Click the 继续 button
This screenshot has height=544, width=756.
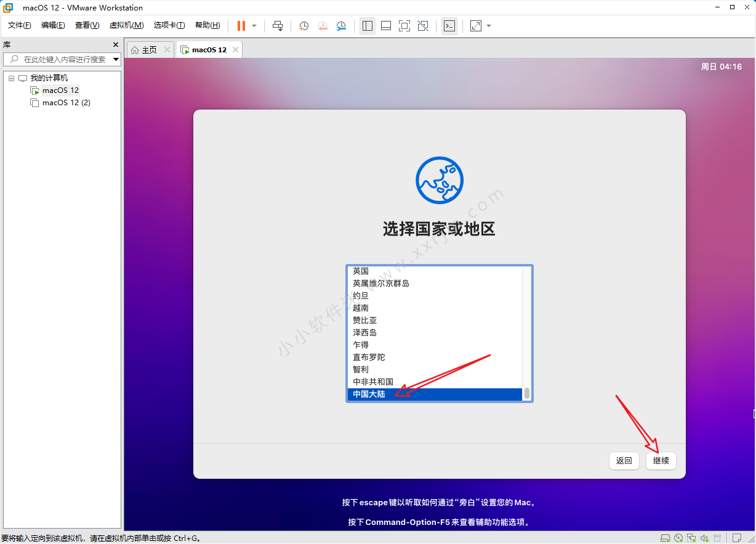coord(661,460)
